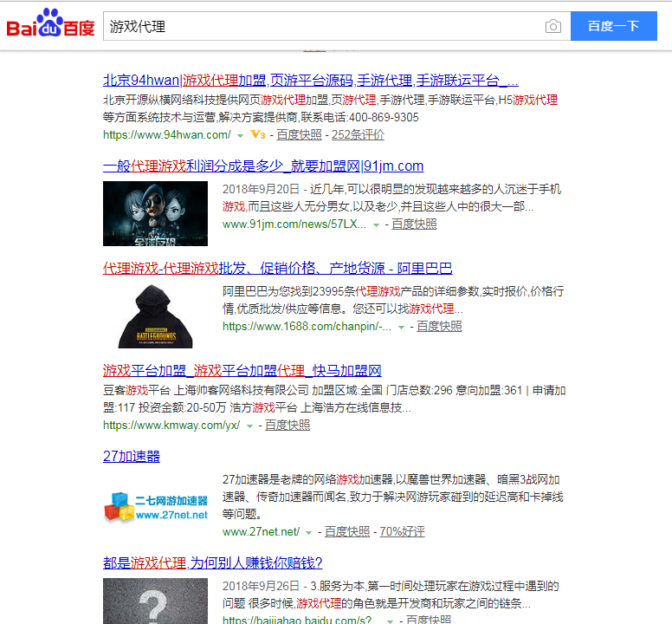
Task: Click the Baidu logo
Action: (x=50, y=25)
